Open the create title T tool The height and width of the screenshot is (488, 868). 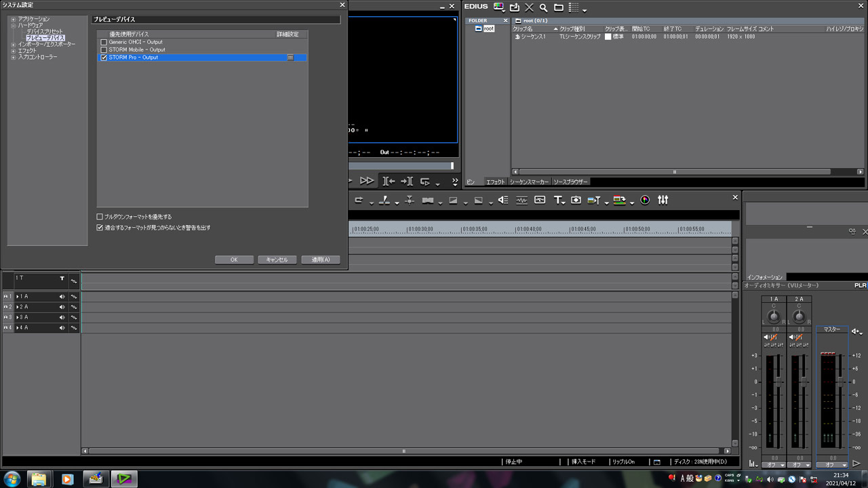pyautogui.click(x=557, y=200)
